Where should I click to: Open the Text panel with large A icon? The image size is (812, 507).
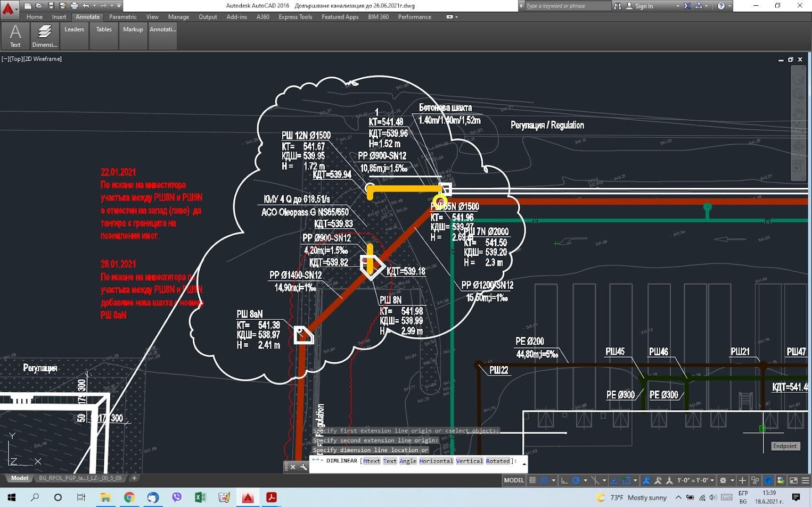[15, 36]
